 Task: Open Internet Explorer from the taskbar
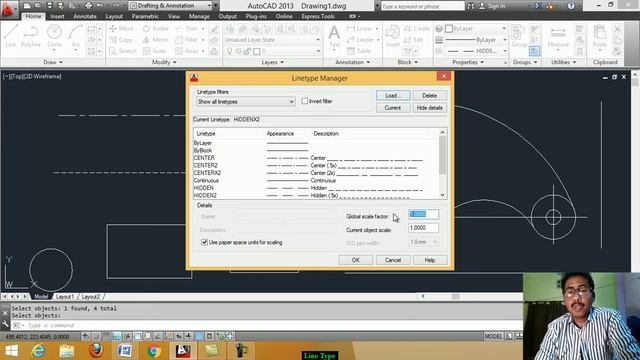click(x=38, y=351)
